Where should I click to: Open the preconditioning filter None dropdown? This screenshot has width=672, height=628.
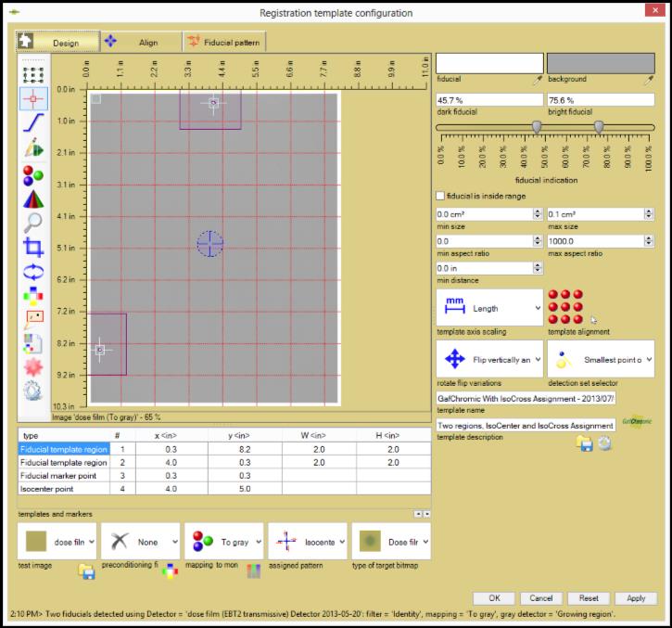[x=141, y=542]
